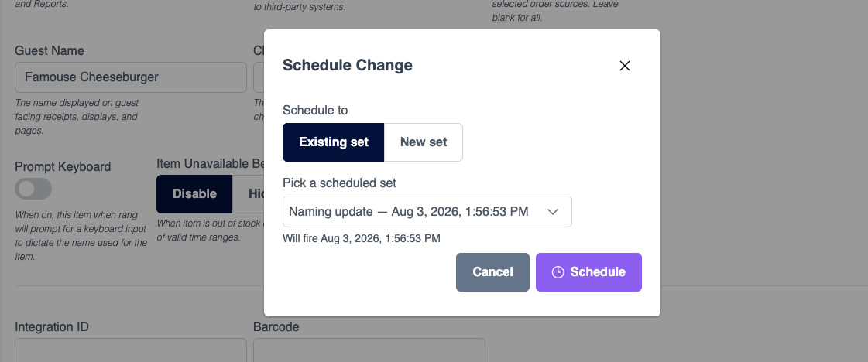
Task: Focus the empty Integration ID field
Action: pos(131,350)
